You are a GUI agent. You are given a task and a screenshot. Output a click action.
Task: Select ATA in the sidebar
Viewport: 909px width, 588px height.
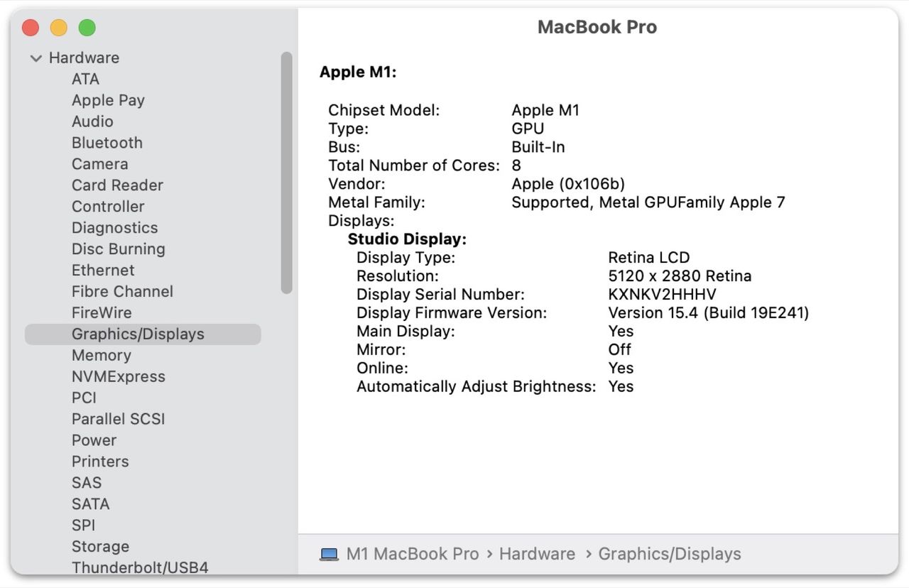click(85, 79)
